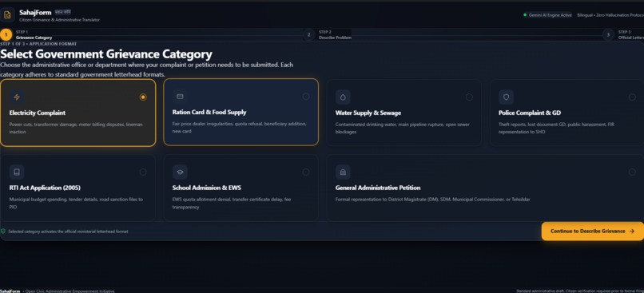Click the arrow on Continue button
The width and height of the screenshot is (644, 293).
click(x=632, y=232)
